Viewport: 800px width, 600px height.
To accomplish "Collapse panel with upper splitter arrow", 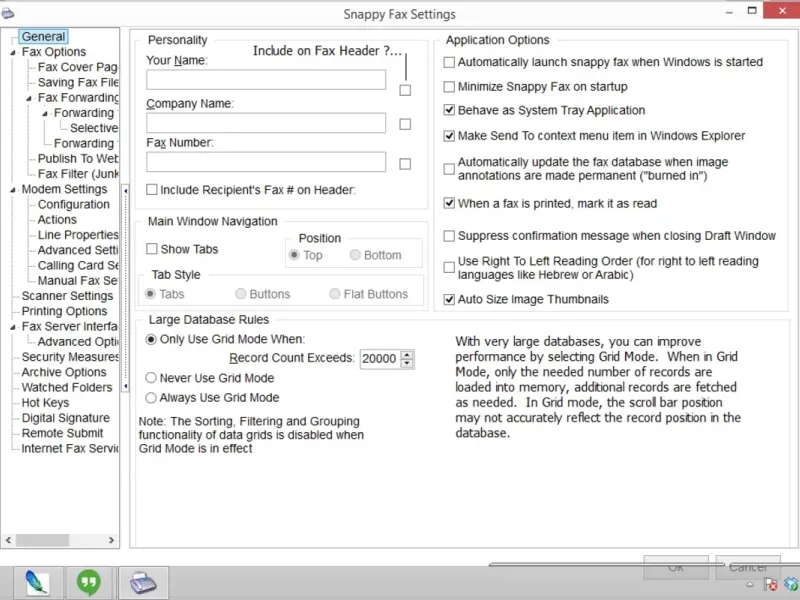I will click(x=126, y=191).
